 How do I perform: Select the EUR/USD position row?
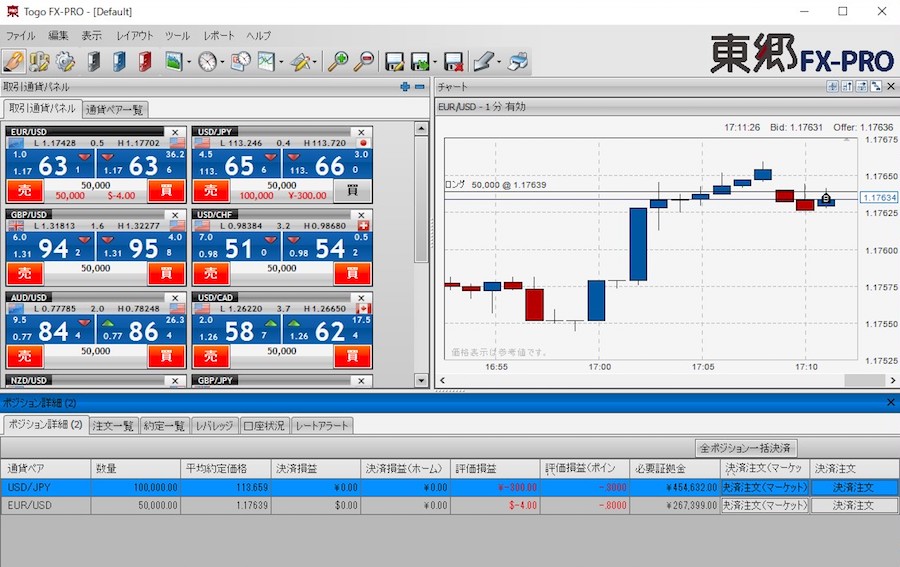[x=449, y=506]
